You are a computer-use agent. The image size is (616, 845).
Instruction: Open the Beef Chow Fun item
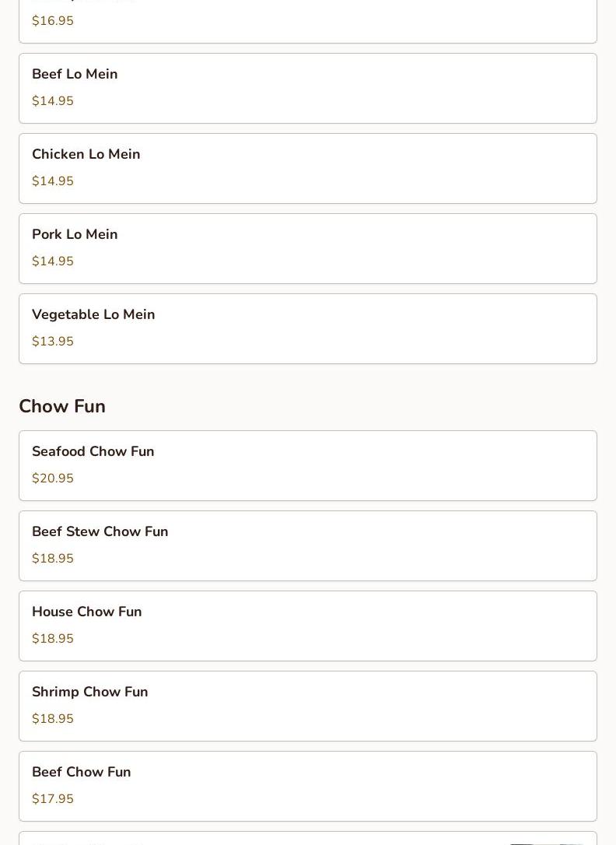[308, 787]
